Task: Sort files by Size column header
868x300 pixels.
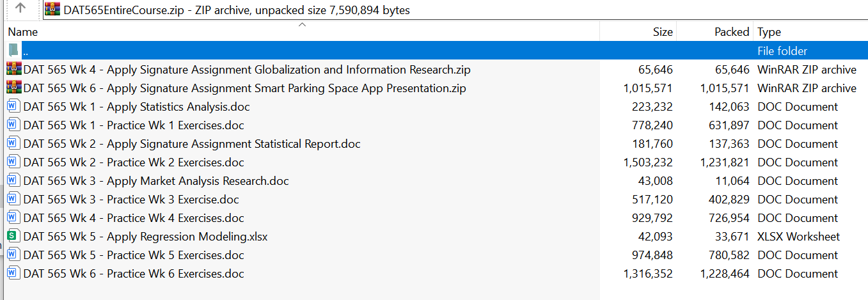Action: (x=662, y=32)
